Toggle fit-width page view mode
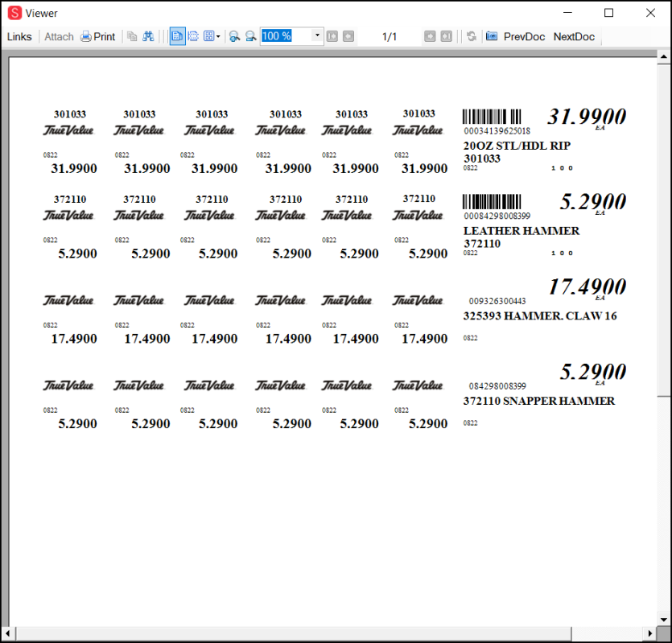The width and height of the screenshot is (672, 643). [193, 36]
